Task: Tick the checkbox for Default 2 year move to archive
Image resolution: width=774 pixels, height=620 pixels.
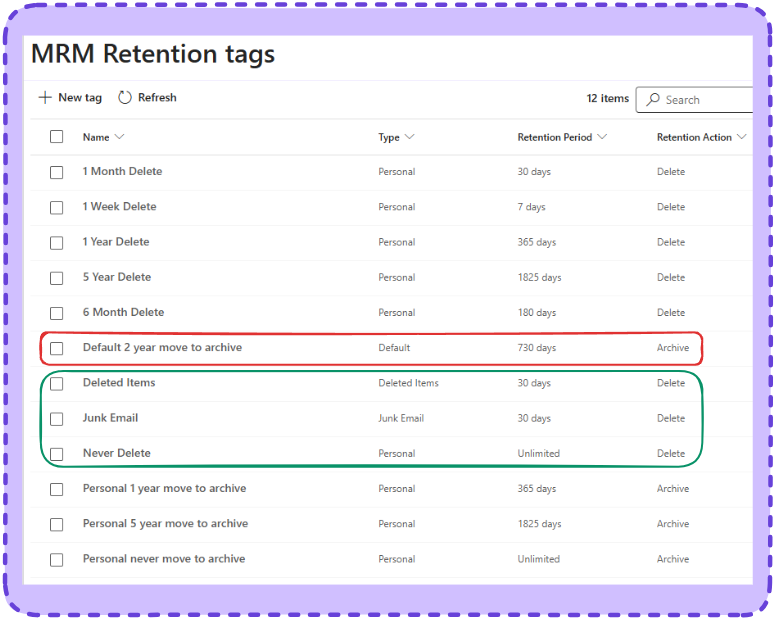Action: (x=57, y=348)
